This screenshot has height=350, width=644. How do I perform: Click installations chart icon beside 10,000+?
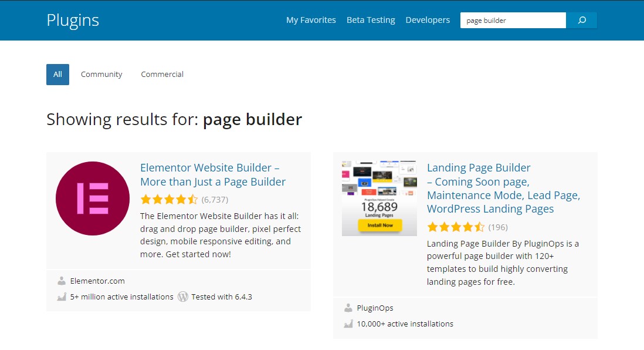(348, 324)
